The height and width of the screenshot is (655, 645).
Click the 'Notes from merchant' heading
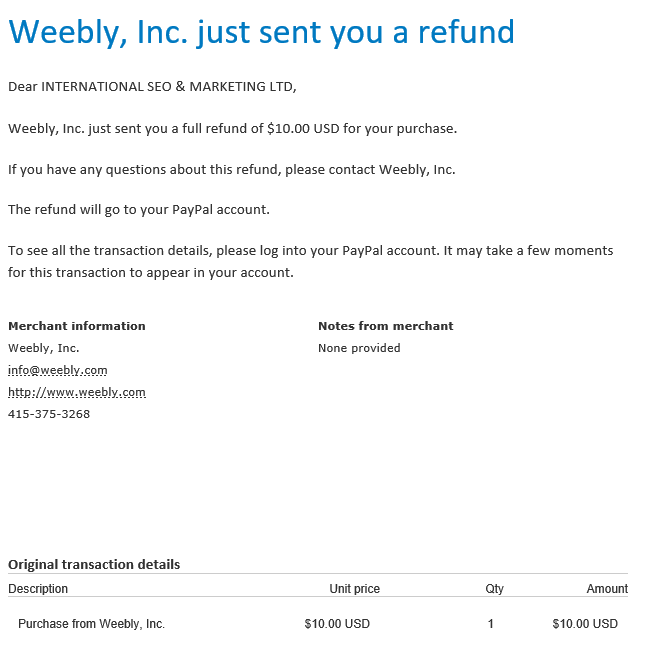coord(386,326)
